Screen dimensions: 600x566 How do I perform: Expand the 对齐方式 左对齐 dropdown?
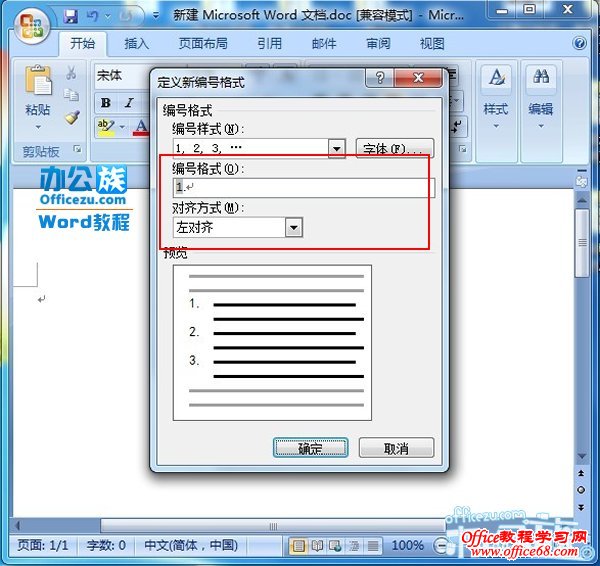point(294,228)
